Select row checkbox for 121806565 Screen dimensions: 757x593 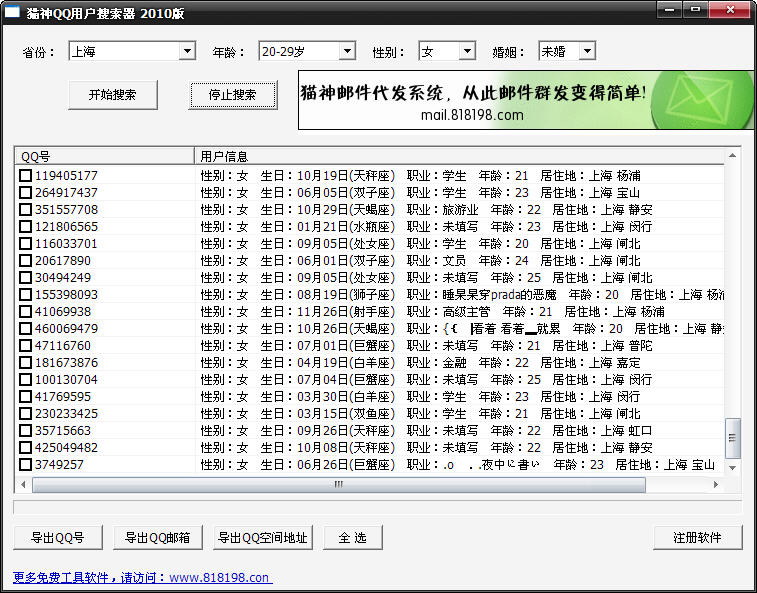[x=26, y=226]
